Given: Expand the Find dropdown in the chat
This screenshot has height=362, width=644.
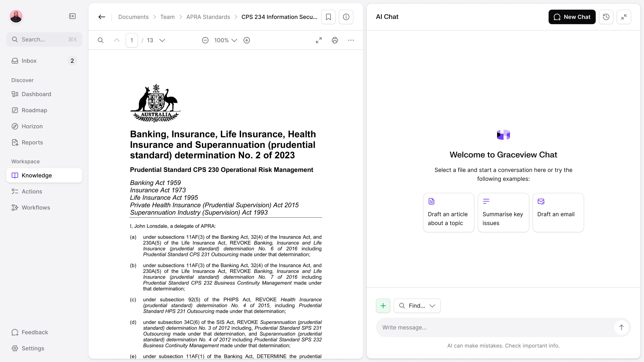Looking at the screenshot, I should coord(417,305).
